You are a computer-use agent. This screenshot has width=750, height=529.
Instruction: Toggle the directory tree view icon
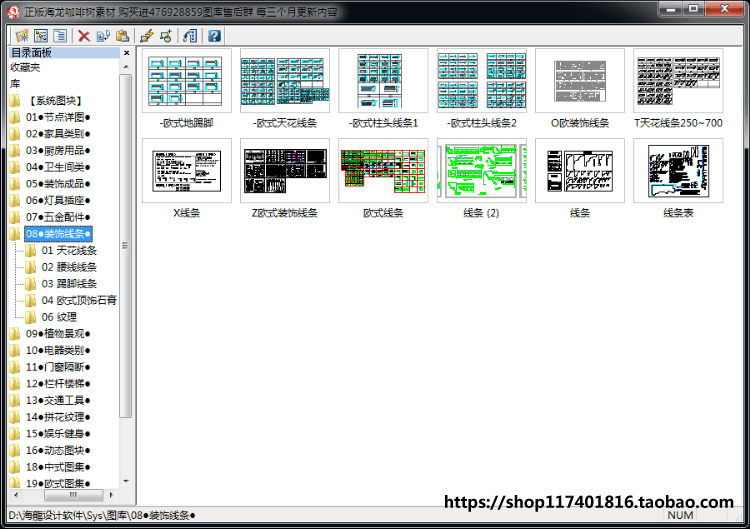pyautogui.click(x=41, y=36)
